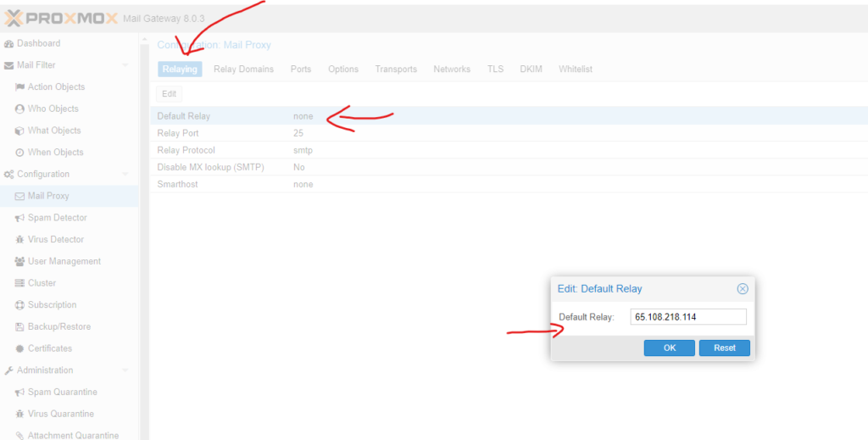Switch to the Networks tab
The image size is (868, 440).
(x=452, y=70)
